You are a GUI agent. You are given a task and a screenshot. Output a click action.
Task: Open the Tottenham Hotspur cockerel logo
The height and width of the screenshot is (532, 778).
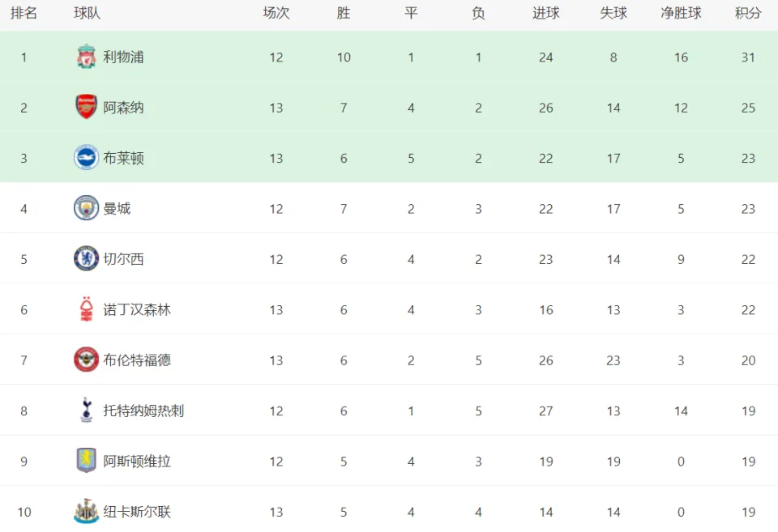(x=87, y=411)
